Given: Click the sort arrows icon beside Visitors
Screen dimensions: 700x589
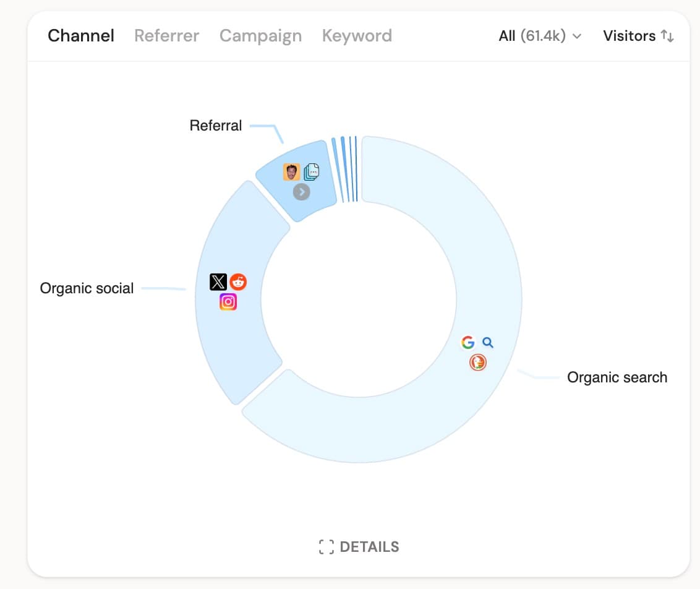Looking at the screenshot, I should (x=667, y=36).
